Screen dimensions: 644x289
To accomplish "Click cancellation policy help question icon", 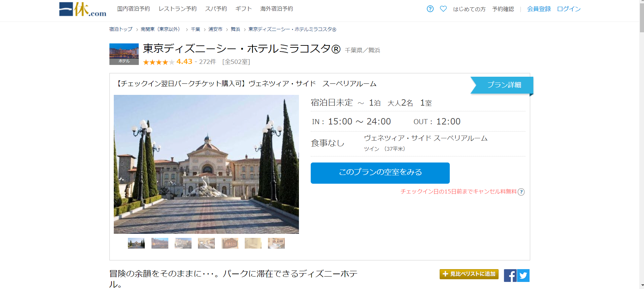I will click(x=521, y=192).
